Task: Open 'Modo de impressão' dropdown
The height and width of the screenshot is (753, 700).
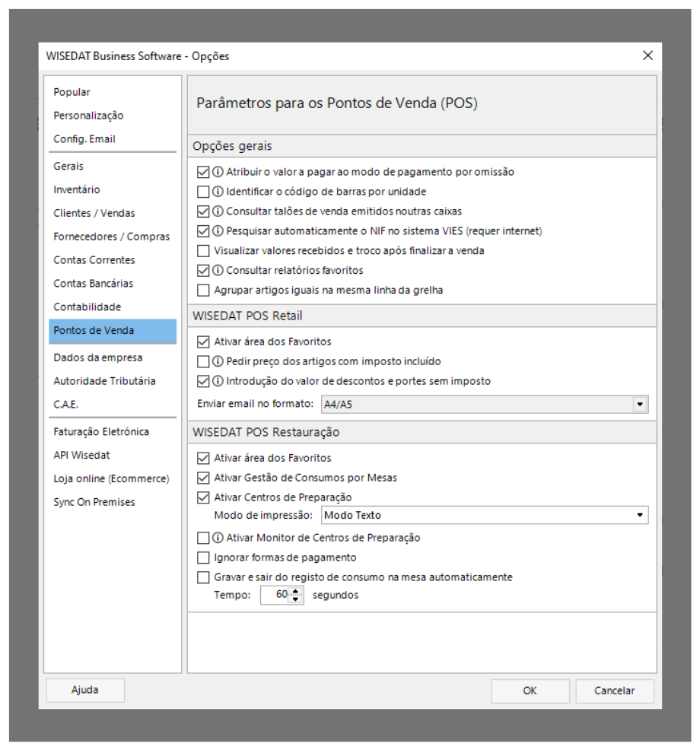Action: [484, 515]
